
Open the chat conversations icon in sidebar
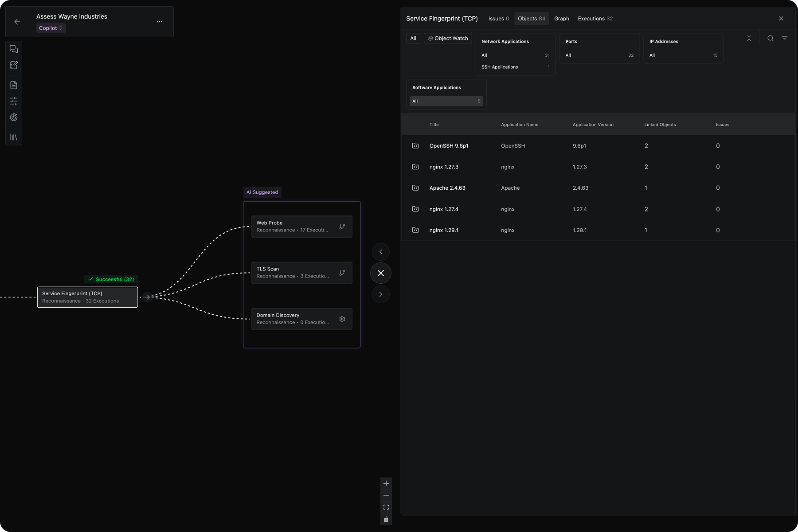click(14, 49)
